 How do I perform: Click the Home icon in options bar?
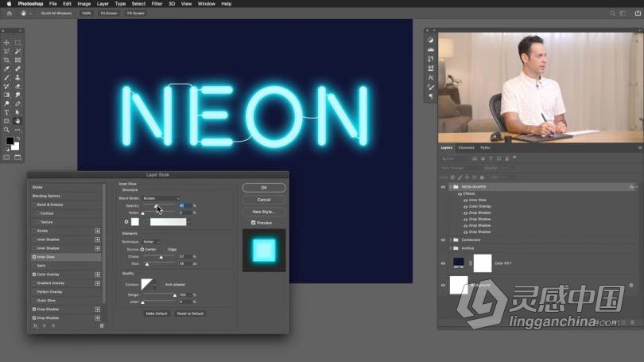[10, 14]
